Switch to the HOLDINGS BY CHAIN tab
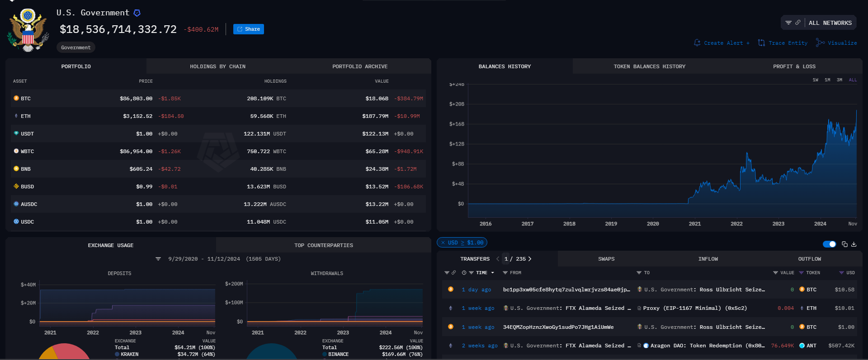Image resolution: width=868 pixels, height=360 pixels. [217, 66]
